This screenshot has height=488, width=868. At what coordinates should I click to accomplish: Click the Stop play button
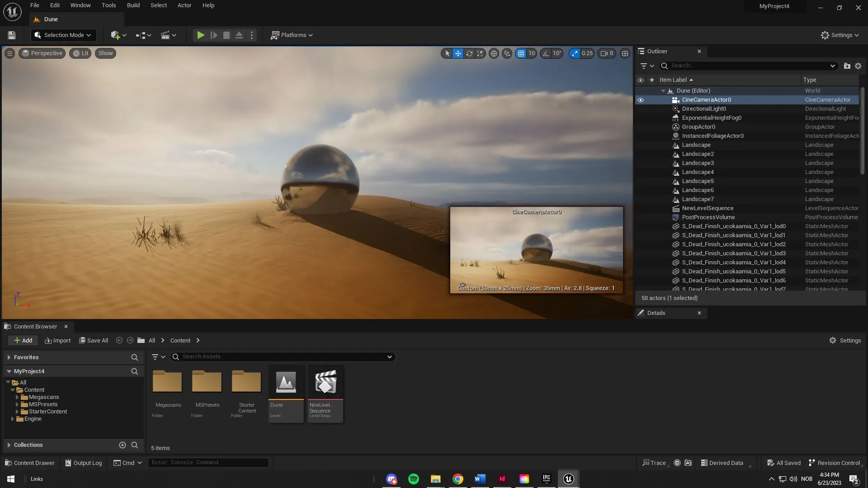226,35
